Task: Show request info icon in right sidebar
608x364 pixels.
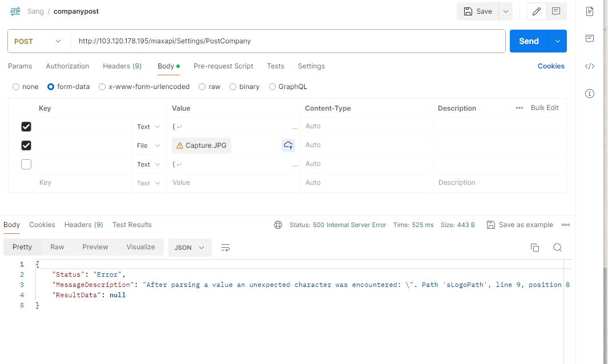Action: (590, 94)
